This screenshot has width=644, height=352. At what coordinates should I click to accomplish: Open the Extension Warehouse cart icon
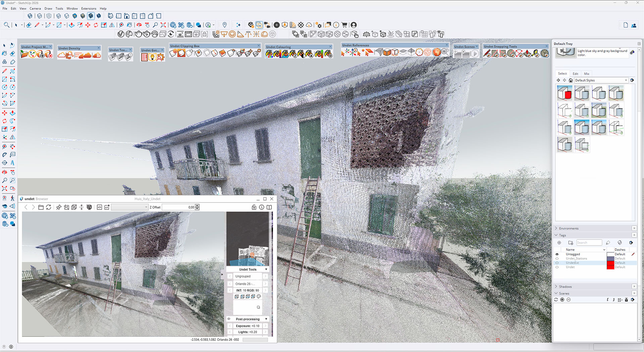pos(344,25)
